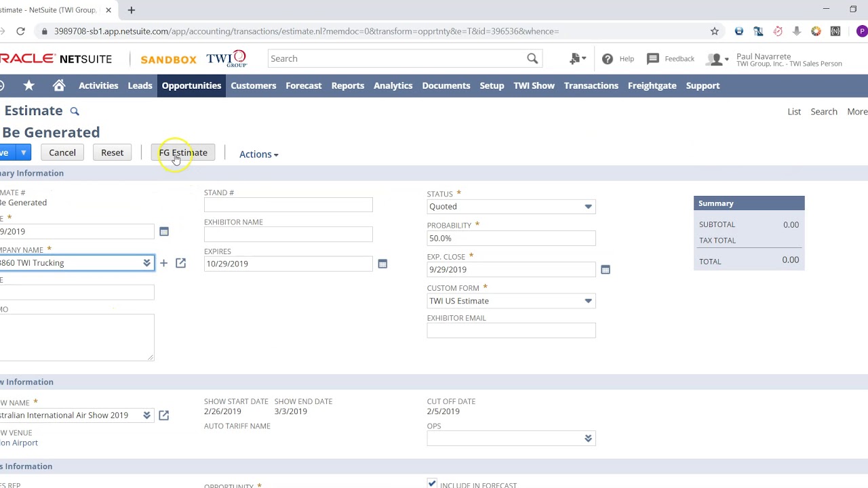Bookmark this page with star icon
The height and width of the screenshot is (488, 868).
(x=715, y=31)
